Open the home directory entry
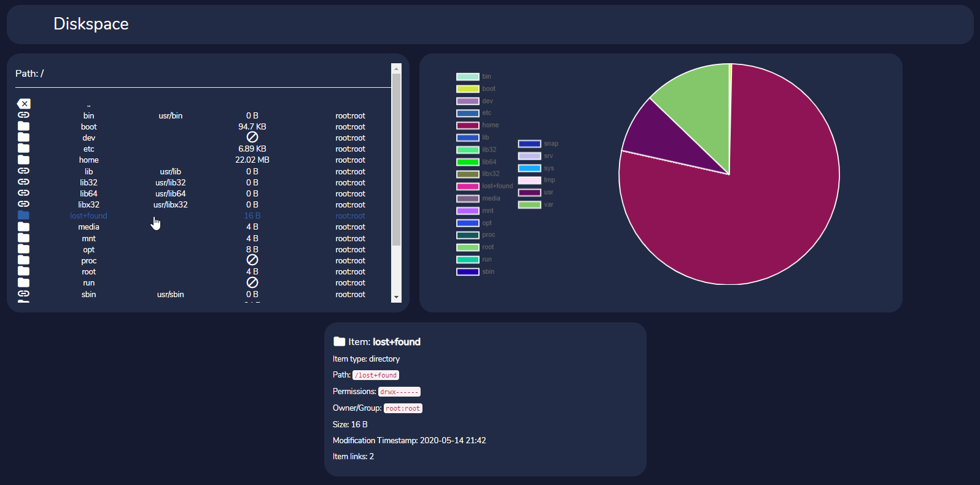 coord(89,160)
